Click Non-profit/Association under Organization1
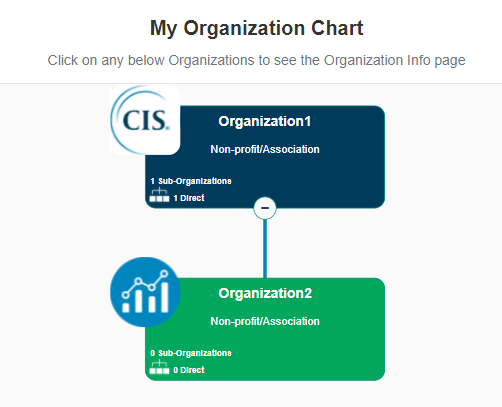Image resolution: width=502 pixels, height=407 pixels. (265, 149)
